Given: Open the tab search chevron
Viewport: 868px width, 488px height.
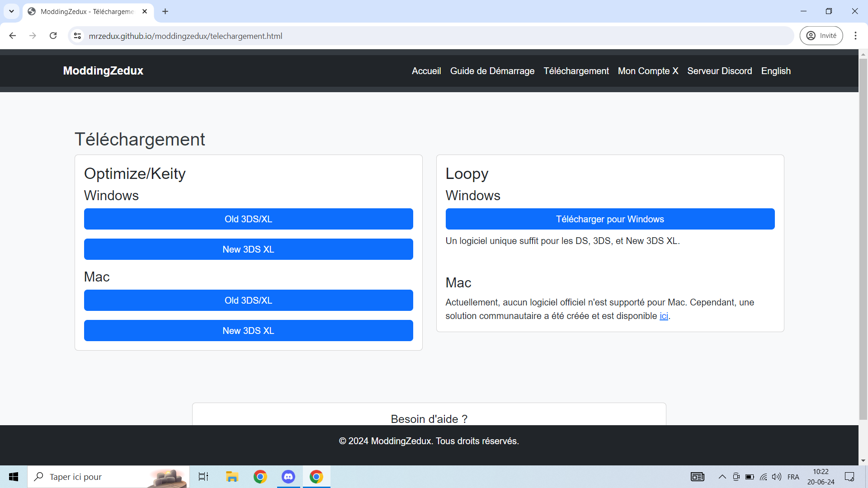Looking at the screenshot, I should [11, 11].
